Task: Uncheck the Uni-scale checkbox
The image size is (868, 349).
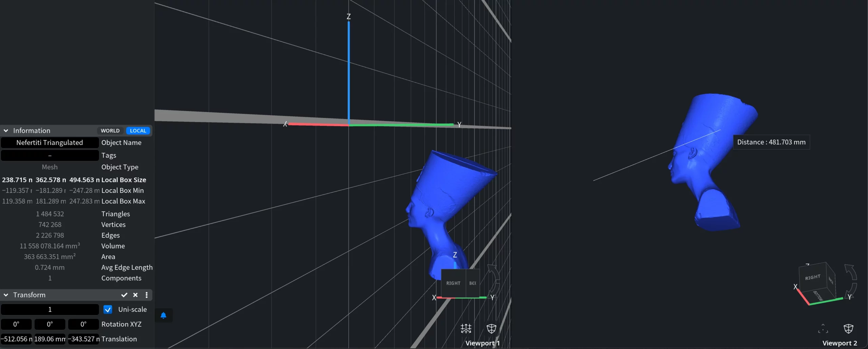Action: pyautogui.click(x=108, y=309)
